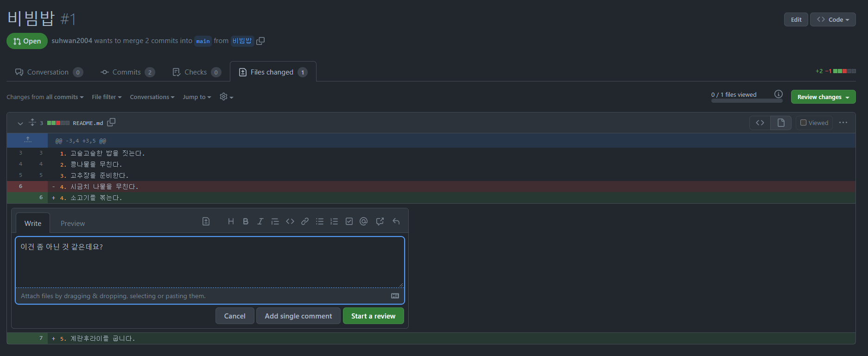868x356 pixels.
Task: Open the main branch link
Action: click(x=203, y=41)
